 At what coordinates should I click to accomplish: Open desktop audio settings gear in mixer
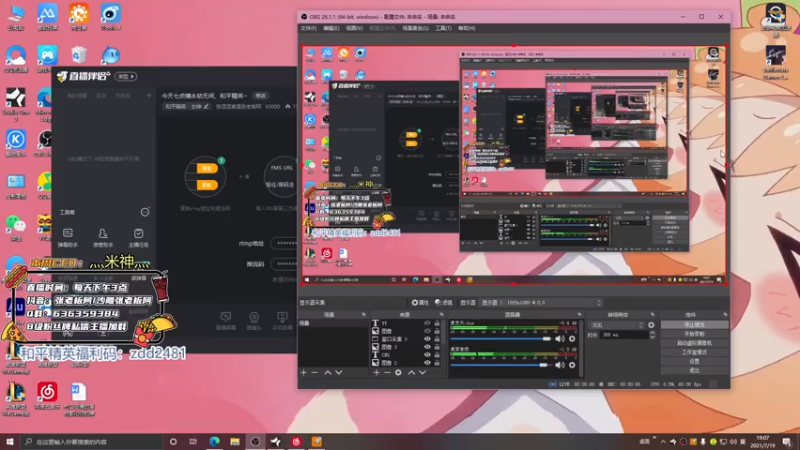coord(572,365)
